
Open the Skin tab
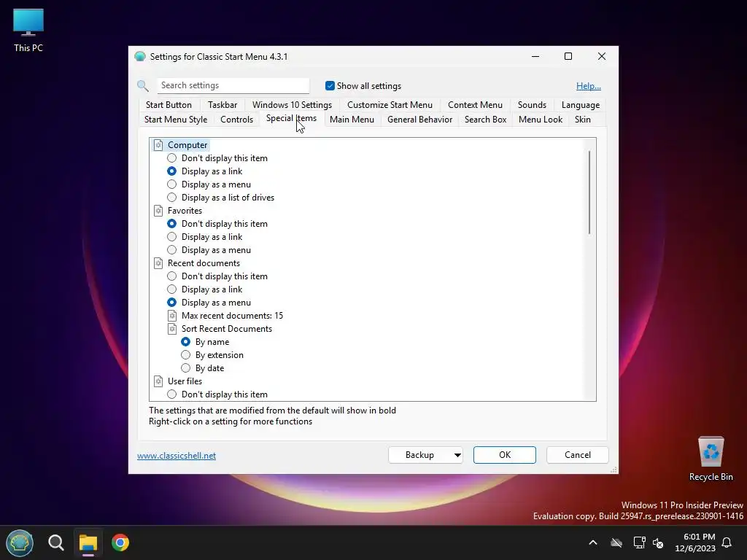(582, 120)
